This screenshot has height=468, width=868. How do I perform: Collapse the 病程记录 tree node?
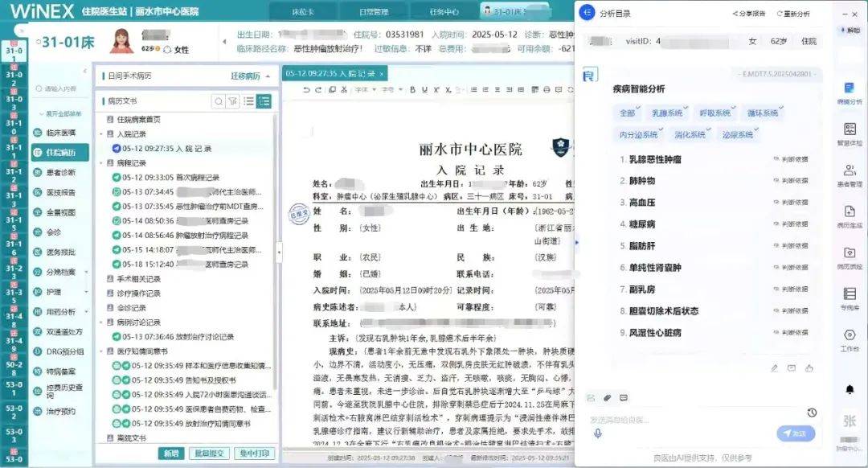[x=101, y=162]
